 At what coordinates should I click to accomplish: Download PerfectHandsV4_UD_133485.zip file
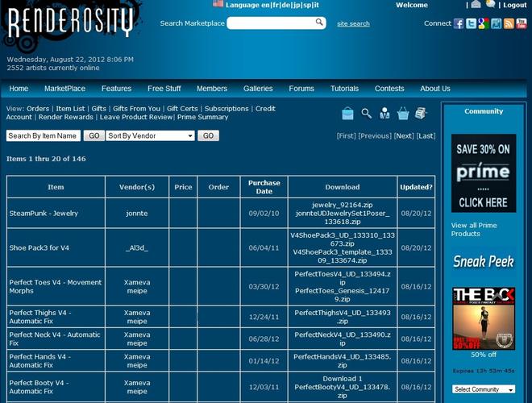(x=343, y=361)
